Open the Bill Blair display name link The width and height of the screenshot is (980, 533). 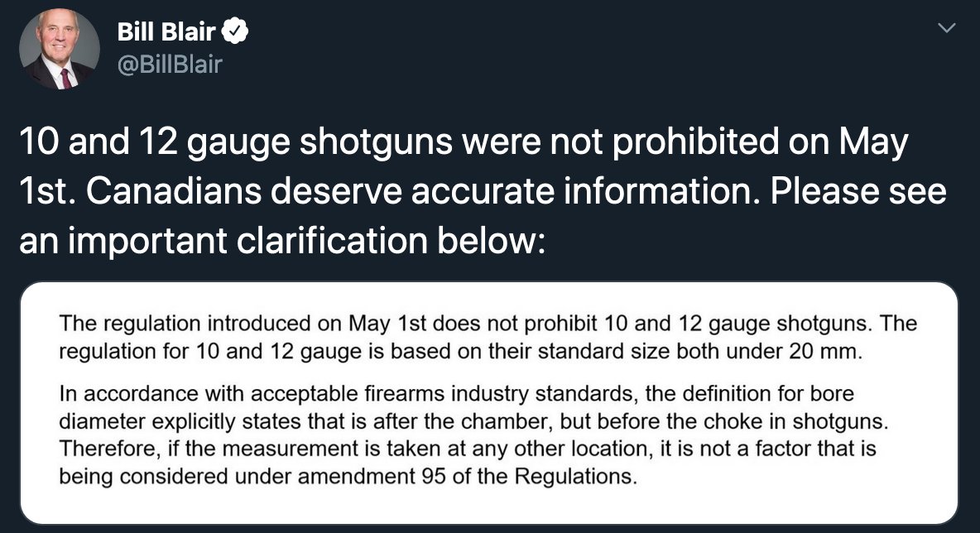[166, 31]
